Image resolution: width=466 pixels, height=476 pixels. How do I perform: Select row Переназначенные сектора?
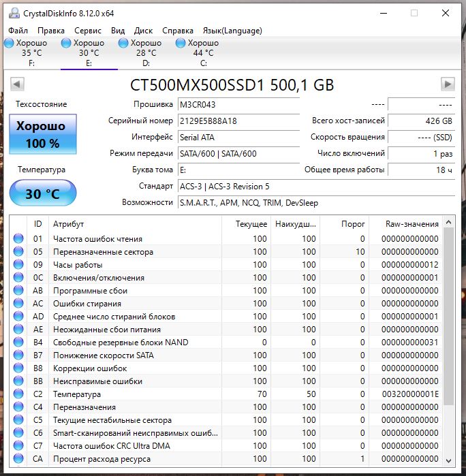(x=226, y=251)
